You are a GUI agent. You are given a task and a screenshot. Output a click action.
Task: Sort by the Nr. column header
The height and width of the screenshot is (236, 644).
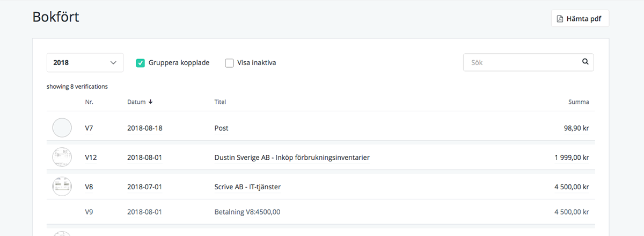point(89,102)
